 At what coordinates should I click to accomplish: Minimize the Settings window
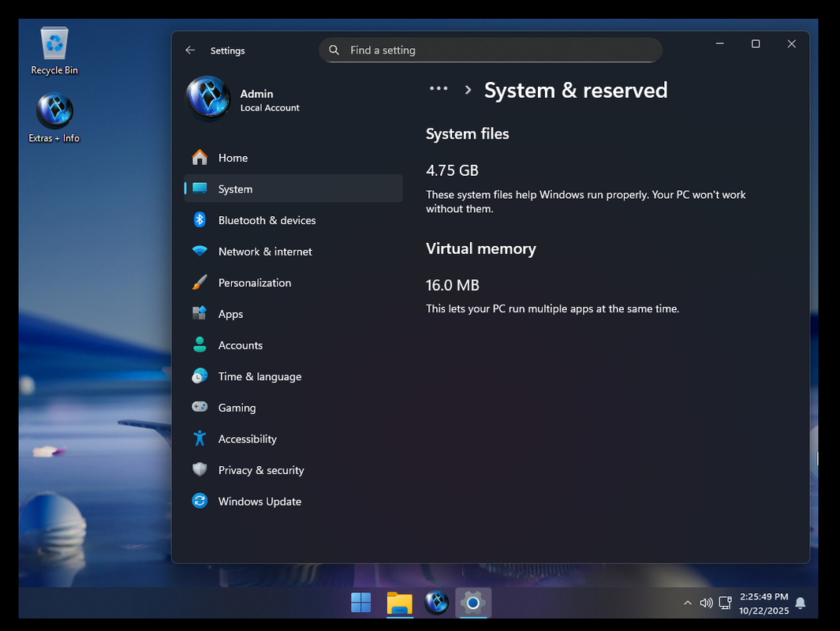click(720, 43)
